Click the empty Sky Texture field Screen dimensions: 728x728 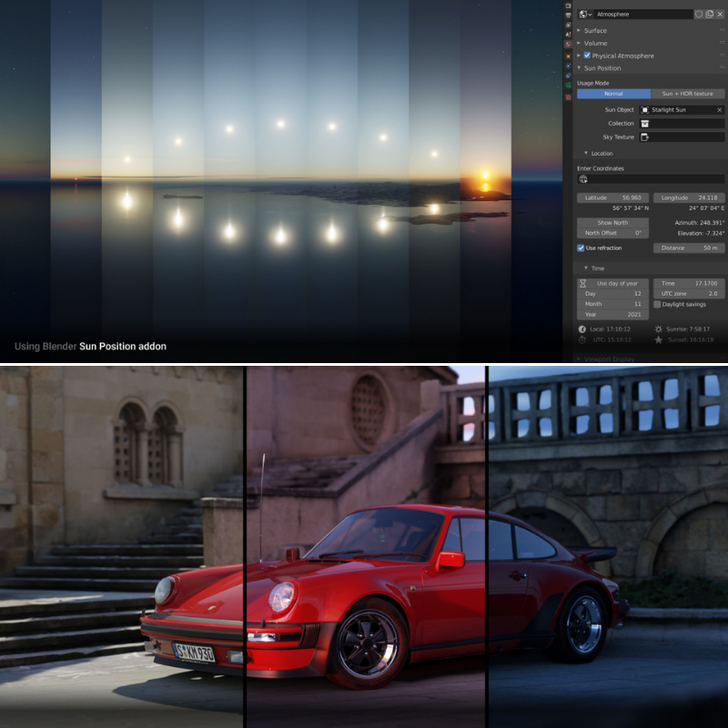[682, 137]
